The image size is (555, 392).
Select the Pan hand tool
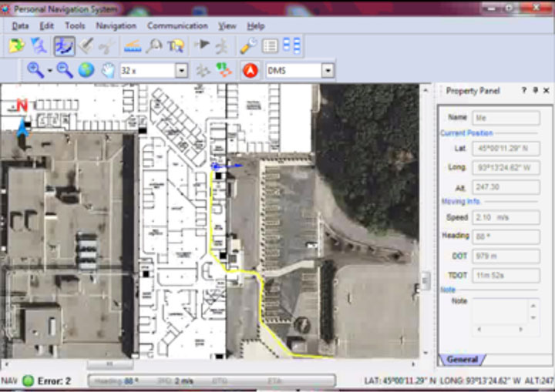pos(108,70)
